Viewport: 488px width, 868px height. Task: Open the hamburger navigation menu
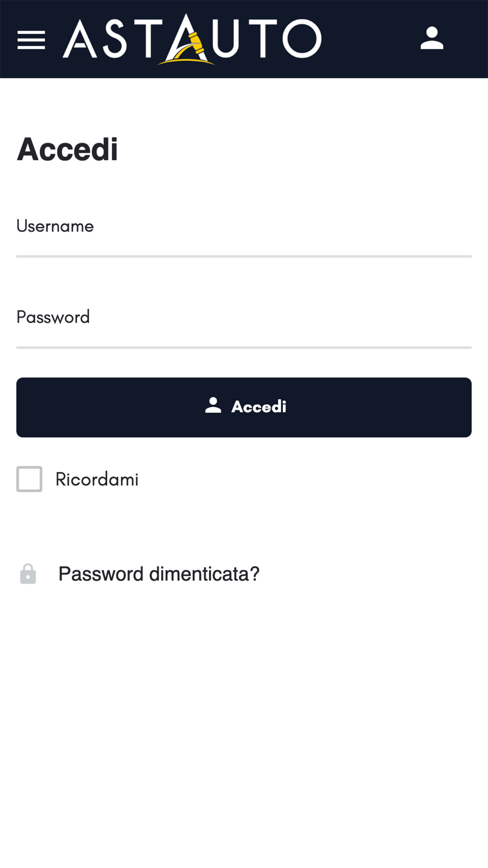pos(31,40)
